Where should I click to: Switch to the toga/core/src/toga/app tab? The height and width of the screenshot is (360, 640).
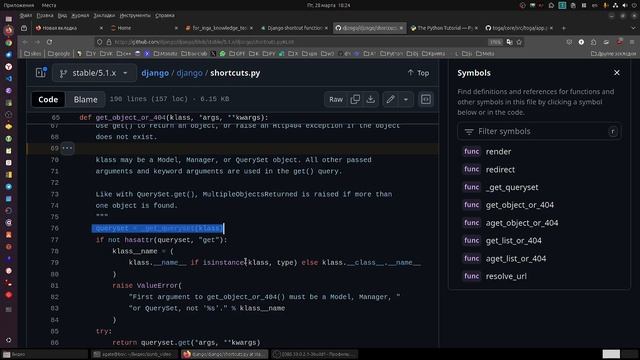[x=518, y=28]
